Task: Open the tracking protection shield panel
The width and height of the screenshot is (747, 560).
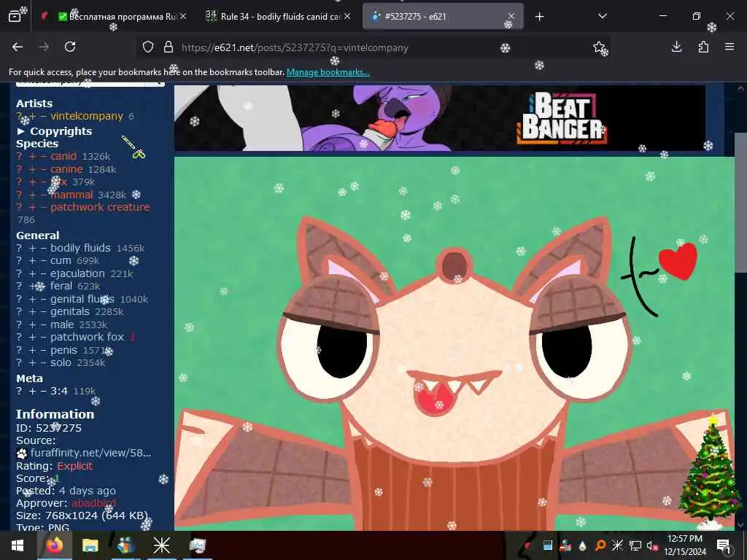Action: point(148,47)
